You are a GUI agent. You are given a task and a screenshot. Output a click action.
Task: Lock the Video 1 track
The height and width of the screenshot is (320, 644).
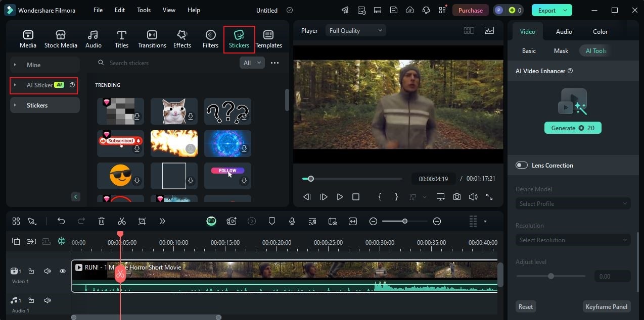31,271
